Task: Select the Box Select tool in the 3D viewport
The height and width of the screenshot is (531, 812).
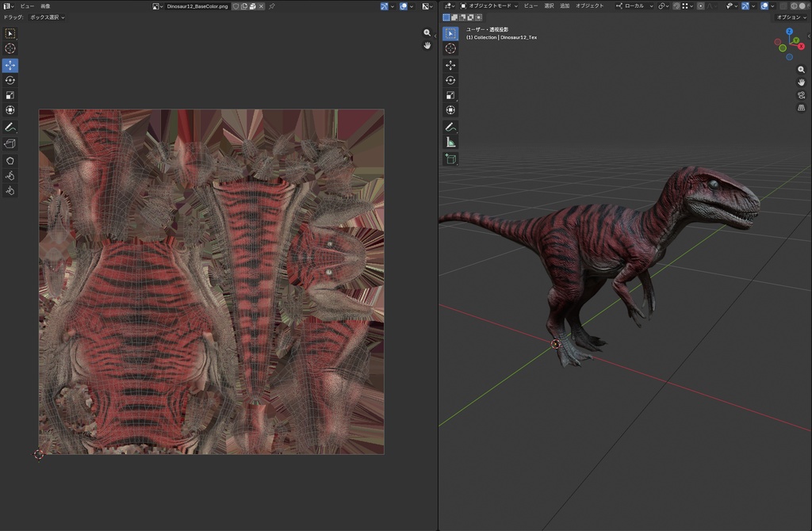Action: (450, 33)
